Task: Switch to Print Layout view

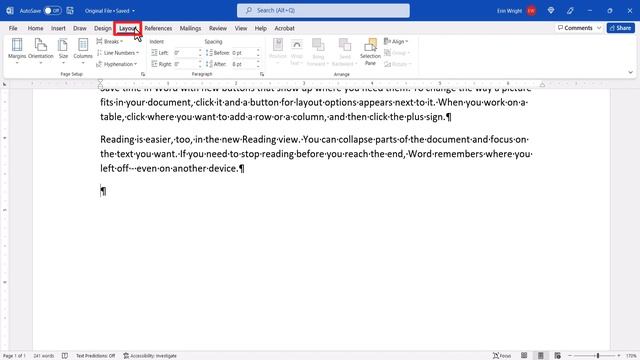Action: [x=541, y=356]
